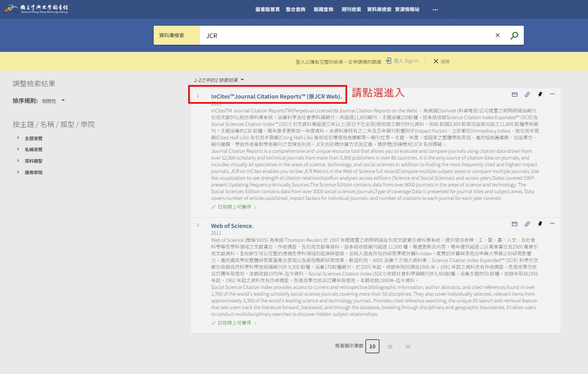The height and width of the screenshot is (374, 588).
Task: Email the InCites Journal Citation Reports record
Action: coord(515,95)
